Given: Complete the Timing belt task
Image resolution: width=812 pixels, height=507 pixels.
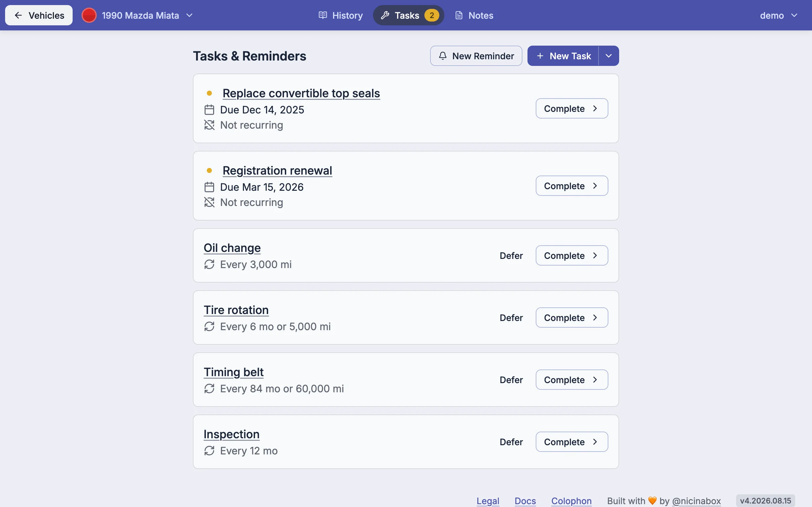Looking at the screenshot, I should tap(572, 380).
